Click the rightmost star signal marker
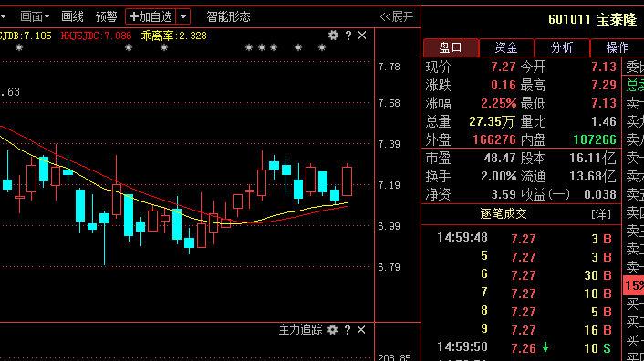Screen dimensions: 644x361 [x=322, y=47]
